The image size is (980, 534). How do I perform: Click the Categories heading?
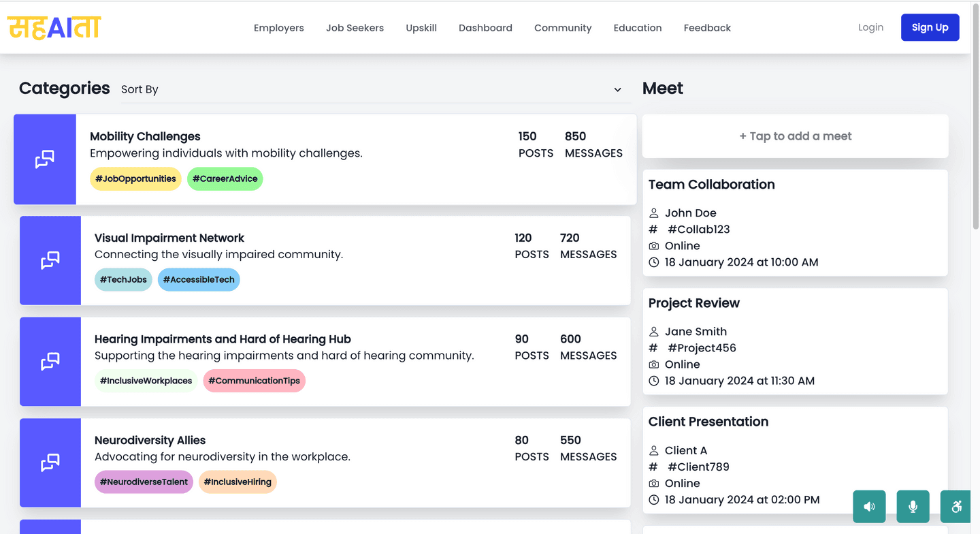[x=64, y=89]
